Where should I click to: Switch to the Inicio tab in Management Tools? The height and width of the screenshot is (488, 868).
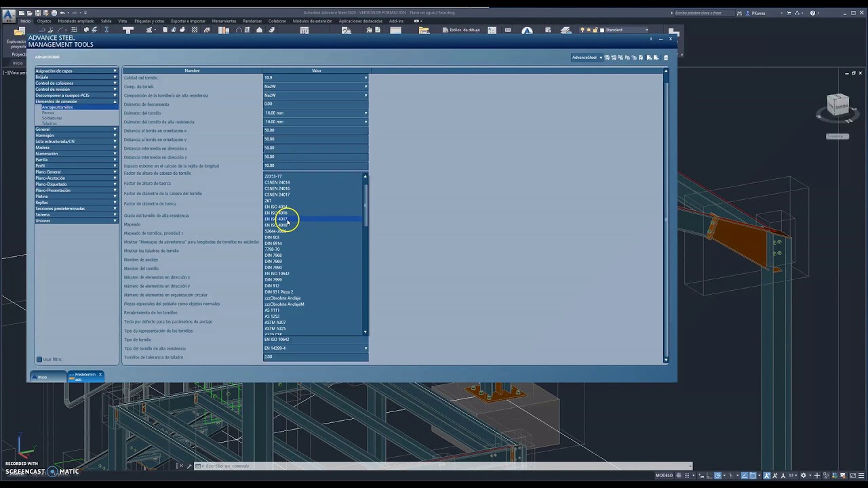(x=49, y=376)
